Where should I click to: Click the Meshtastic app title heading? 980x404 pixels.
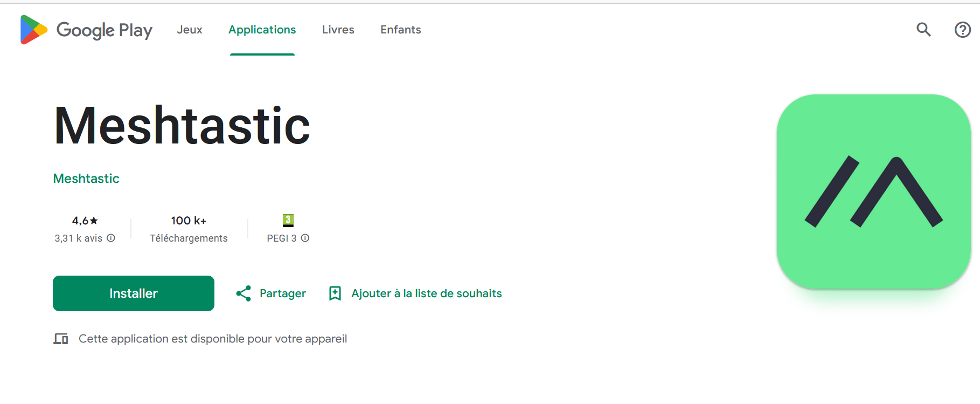tap(182, 126)
